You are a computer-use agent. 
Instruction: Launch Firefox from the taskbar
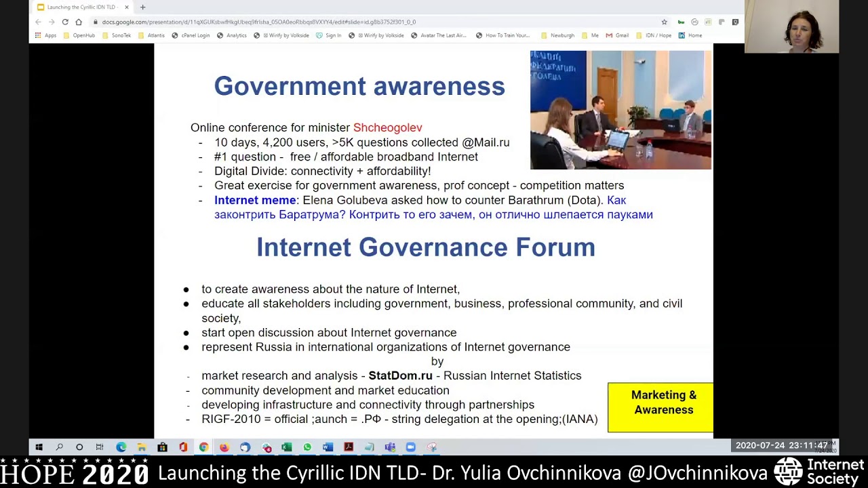[224, 447]
